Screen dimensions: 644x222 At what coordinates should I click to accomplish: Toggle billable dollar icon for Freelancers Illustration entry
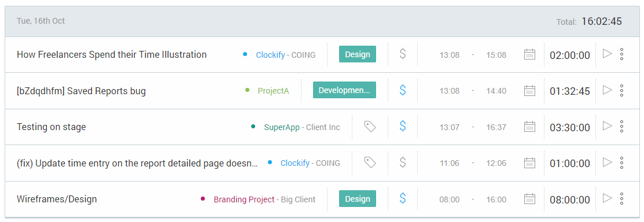coord(403,54)
